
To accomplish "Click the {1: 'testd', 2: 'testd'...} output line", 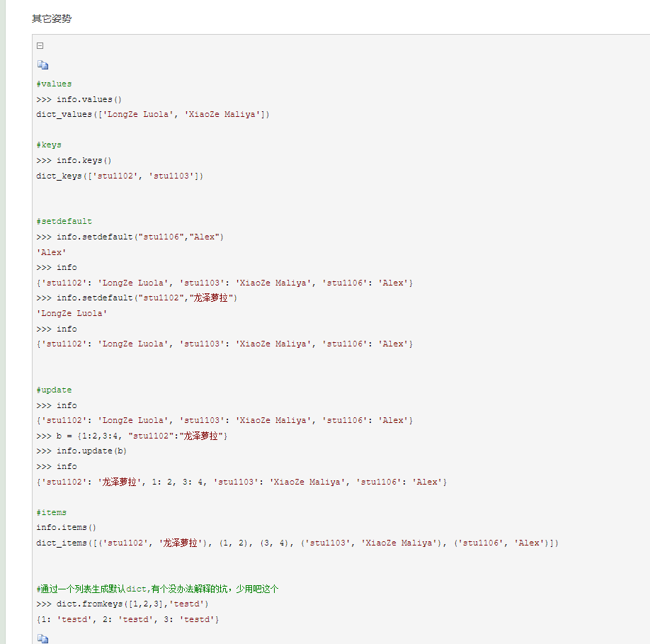I will click(x=127, y=619).
